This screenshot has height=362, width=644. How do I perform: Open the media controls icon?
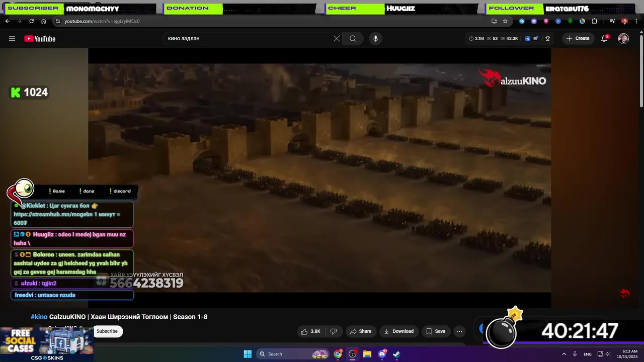pos(612,21)
